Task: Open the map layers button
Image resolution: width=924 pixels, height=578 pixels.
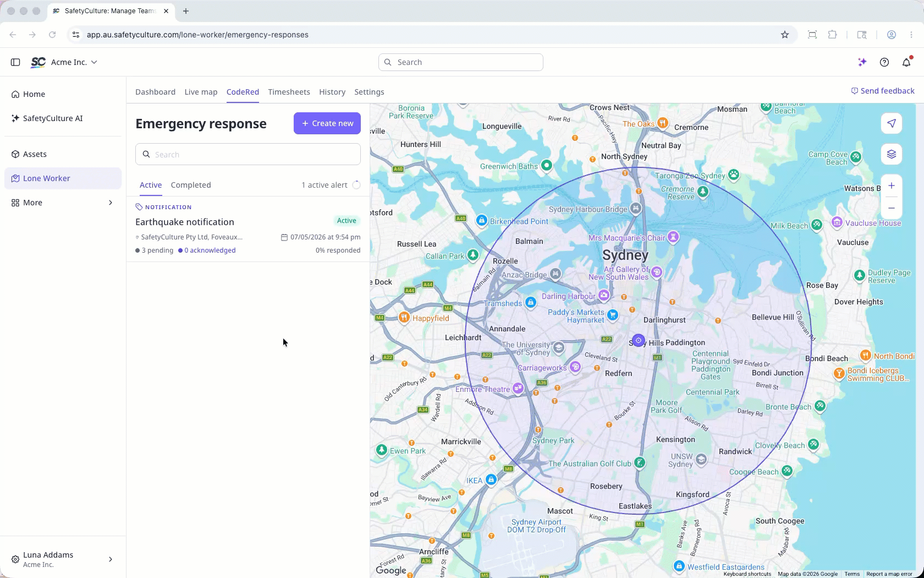Action: [892, 154]
